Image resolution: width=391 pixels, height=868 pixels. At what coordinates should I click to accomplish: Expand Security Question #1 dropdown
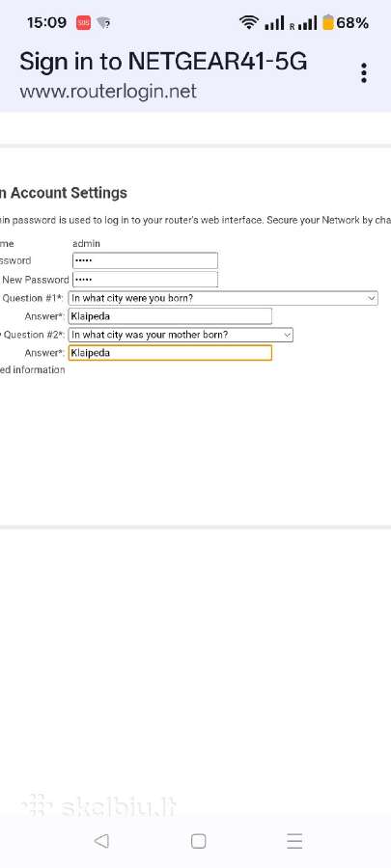pyautogui.click(x=223, y=298)
